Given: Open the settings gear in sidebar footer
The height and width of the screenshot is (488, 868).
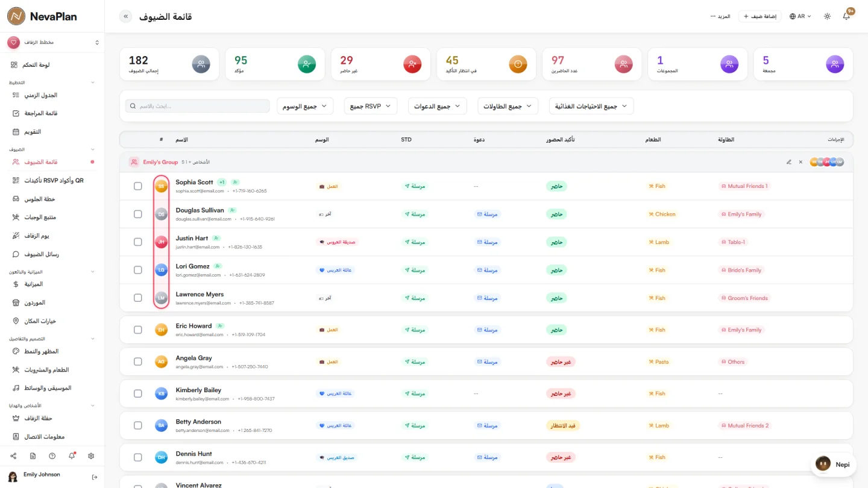Looking at the screenshot, I should pos(91,456).
